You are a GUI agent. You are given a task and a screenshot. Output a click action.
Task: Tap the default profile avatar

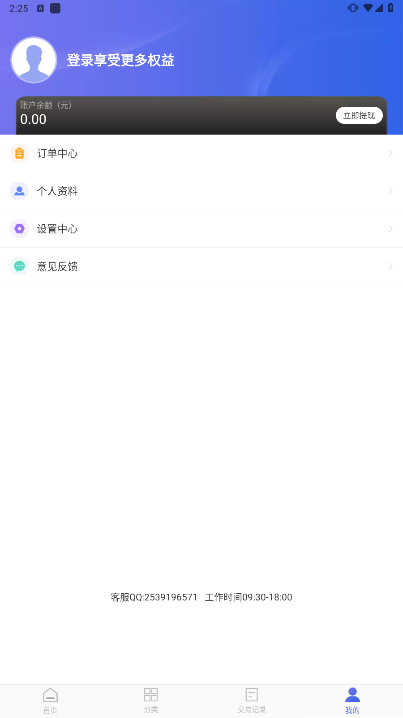tap(34, 60)
